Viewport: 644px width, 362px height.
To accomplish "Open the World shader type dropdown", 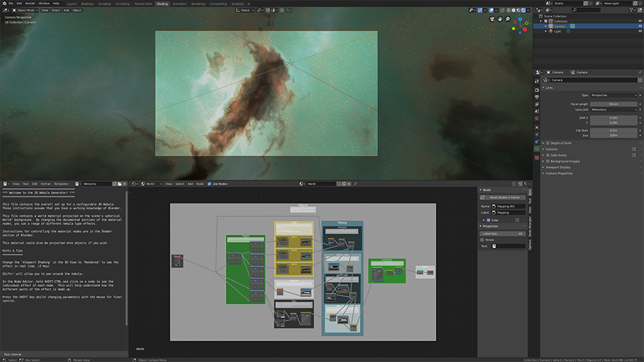I will (x=151, y=183).
